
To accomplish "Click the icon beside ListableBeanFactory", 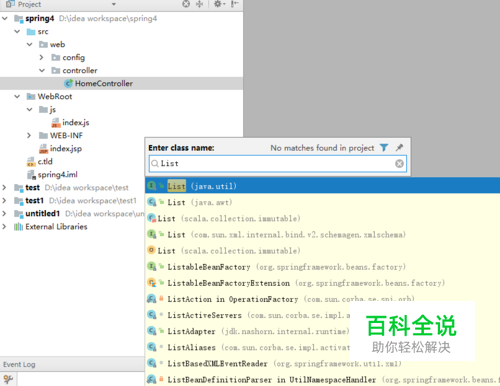I will (152, 266).
